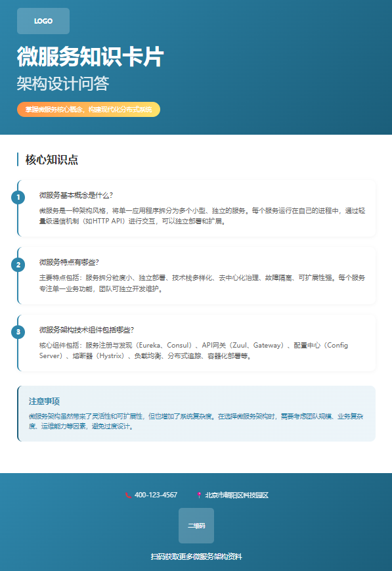Screen dimensions: 392x571
Task: Click the number 3 circle badge
Action: [x=18, y=332]
